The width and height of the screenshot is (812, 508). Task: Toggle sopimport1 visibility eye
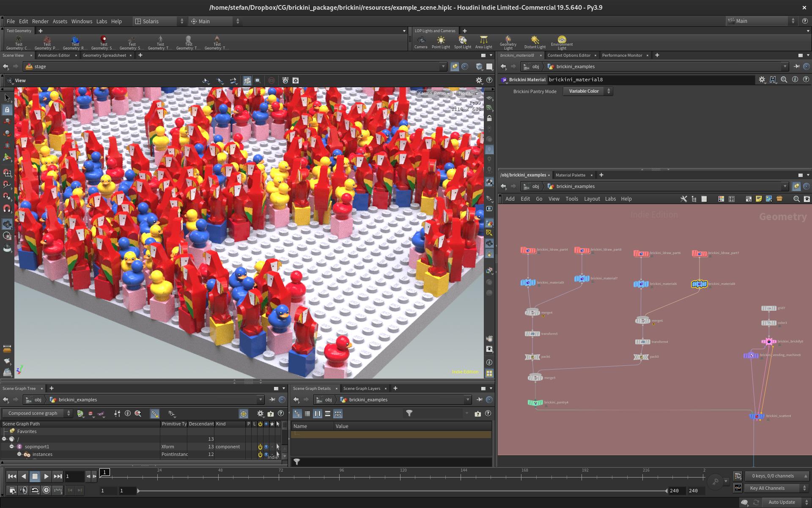click(x=266, y=447)
